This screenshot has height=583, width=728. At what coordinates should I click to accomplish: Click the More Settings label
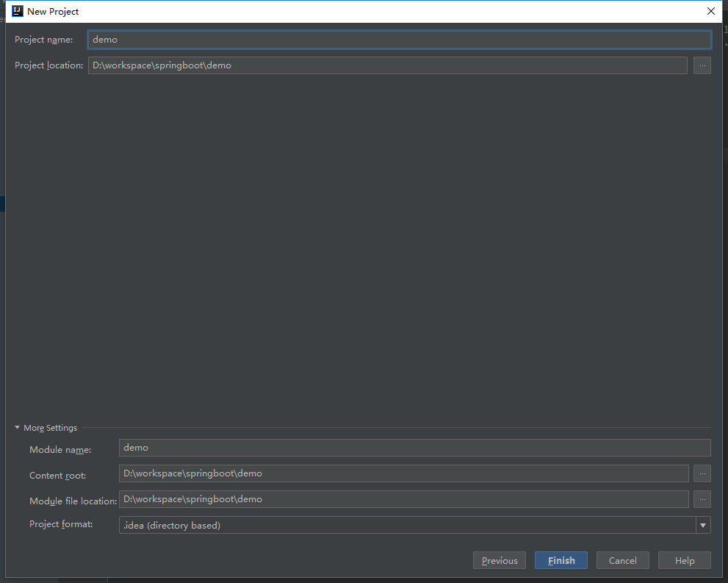pyautogui.click(x=50, y=428)
